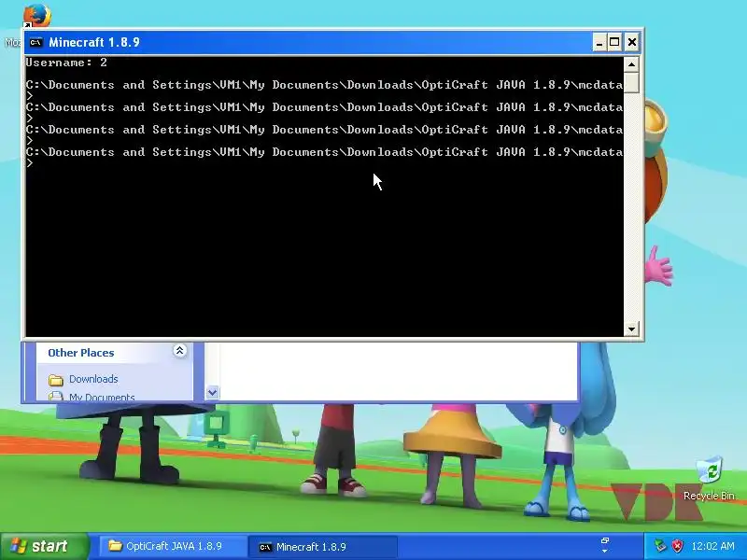Open the Mozilla Firefox desktop icon
Viewport: 747px width, 560px height.
[36, 16]
